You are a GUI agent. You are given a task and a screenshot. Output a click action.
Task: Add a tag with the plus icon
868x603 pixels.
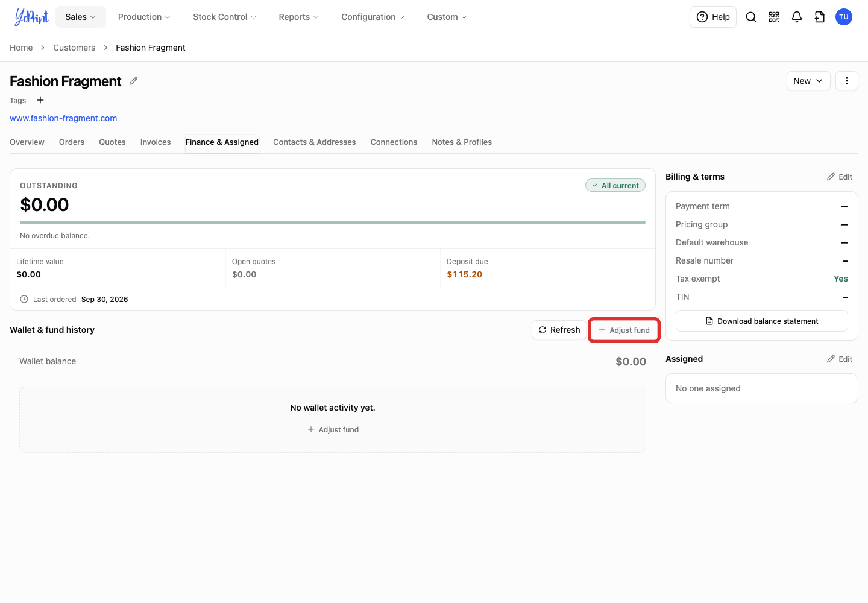click(40, 100)
